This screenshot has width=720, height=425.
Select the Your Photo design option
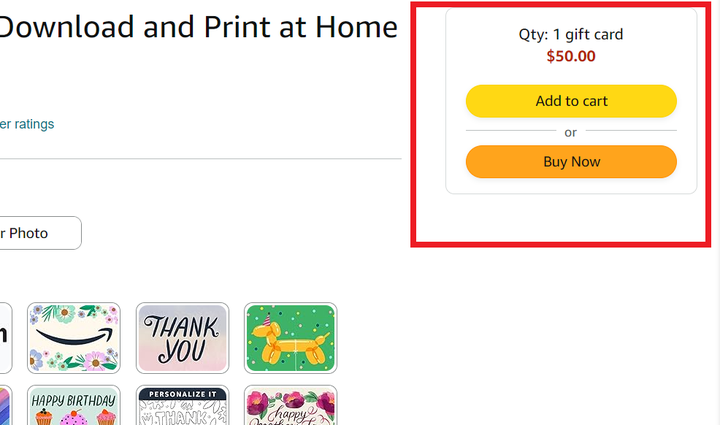click(x=40, y=233)
